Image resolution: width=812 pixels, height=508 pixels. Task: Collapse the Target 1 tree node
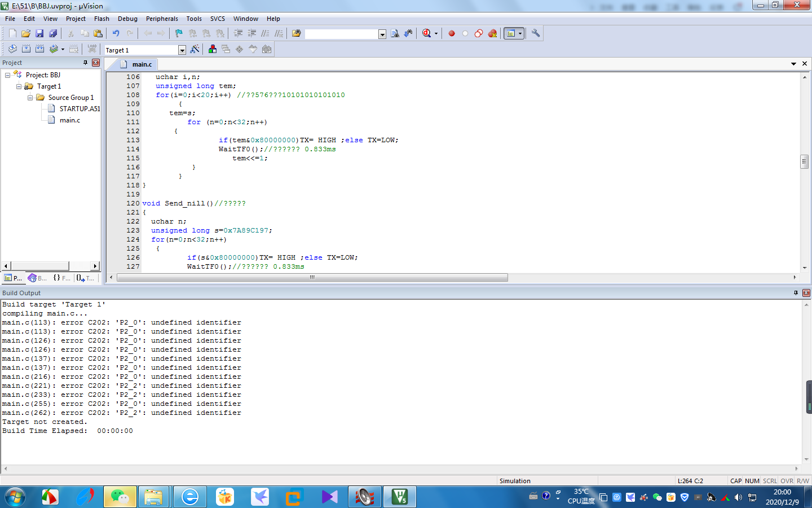19,86
